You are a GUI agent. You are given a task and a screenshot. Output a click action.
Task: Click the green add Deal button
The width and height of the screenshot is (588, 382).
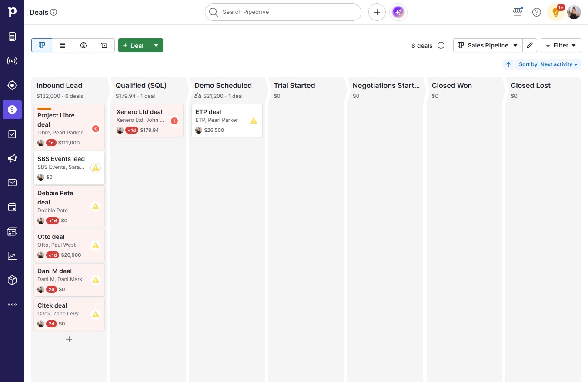coord(134,45)
